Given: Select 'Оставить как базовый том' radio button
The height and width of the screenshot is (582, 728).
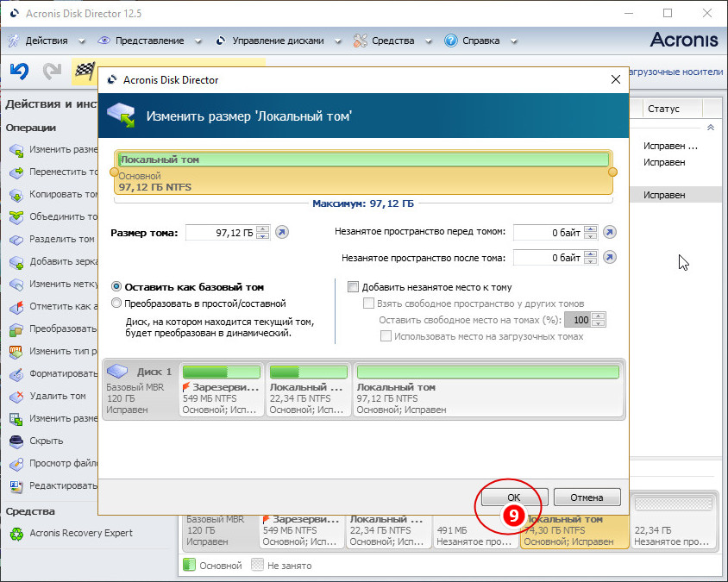Looking at the screenshot, I should pyautogui.click(x=116, y=287).
